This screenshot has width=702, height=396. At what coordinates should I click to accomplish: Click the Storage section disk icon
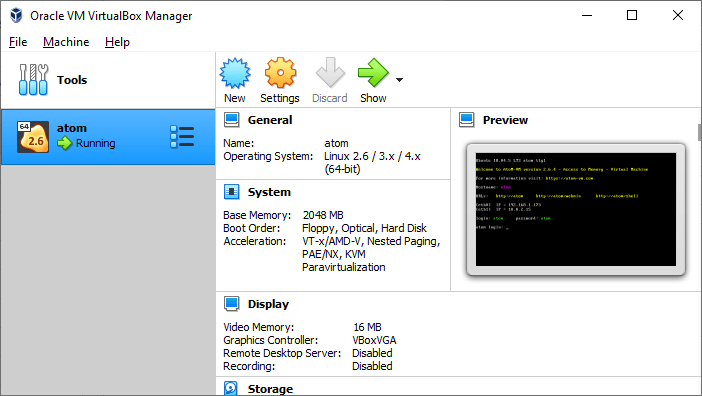point(231,388)
